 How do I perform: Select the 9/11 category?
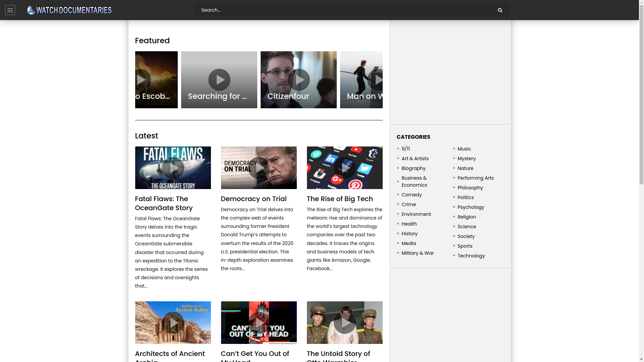[x=406, y=149]
